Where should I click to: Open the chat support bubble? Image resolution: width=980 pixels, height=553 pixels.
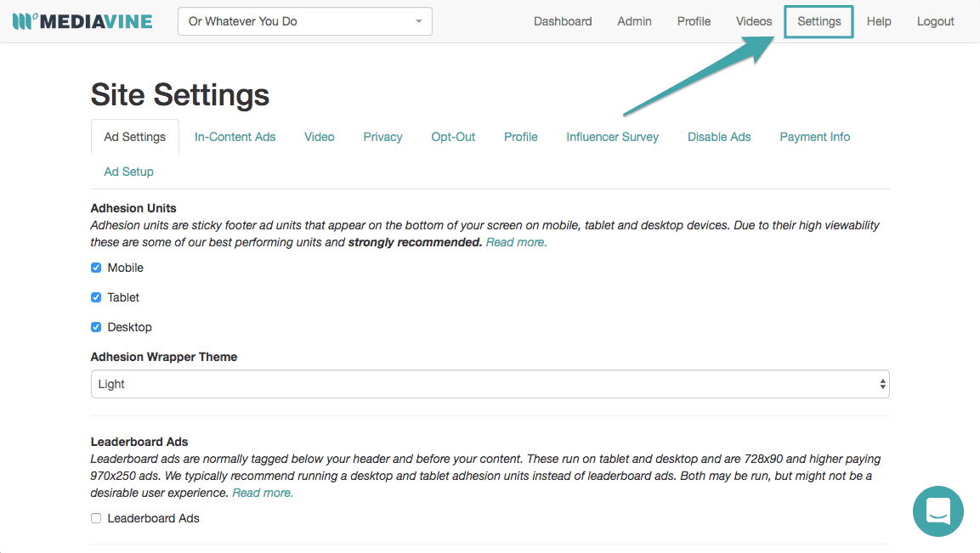[938, 511]
